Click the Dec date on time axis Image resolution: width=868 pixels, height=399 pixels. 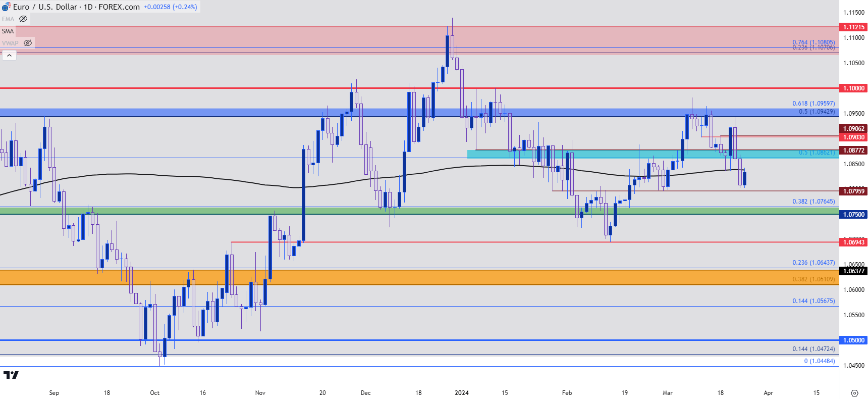pyautogui.click(x=365, y=393)
